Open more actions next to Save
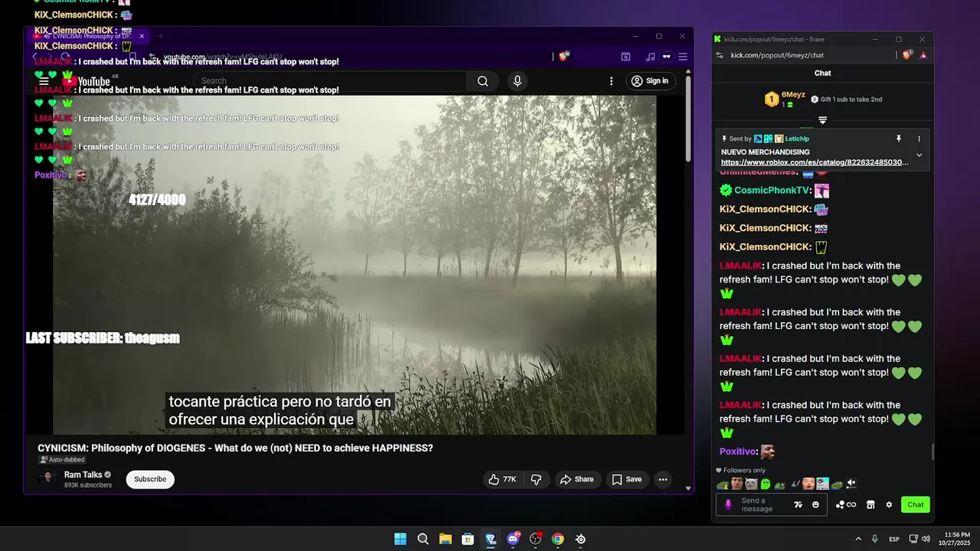980x551 pixels. (663, 479)
